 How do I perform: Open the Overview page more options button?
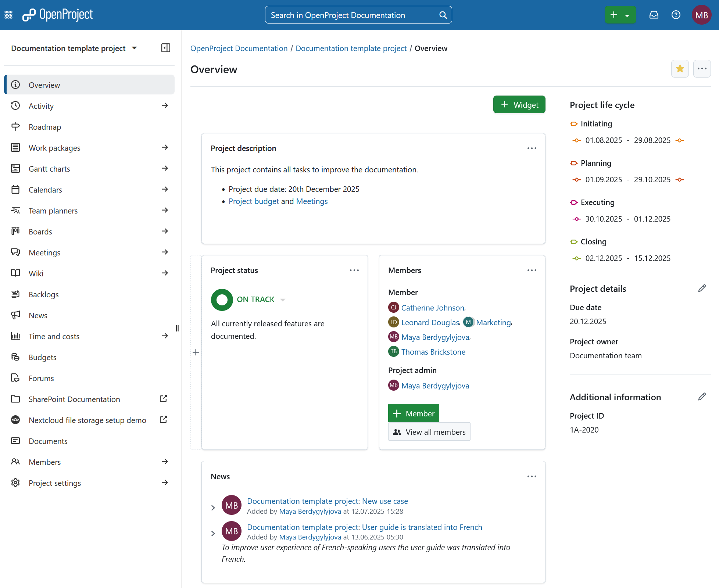coord(702,69)
